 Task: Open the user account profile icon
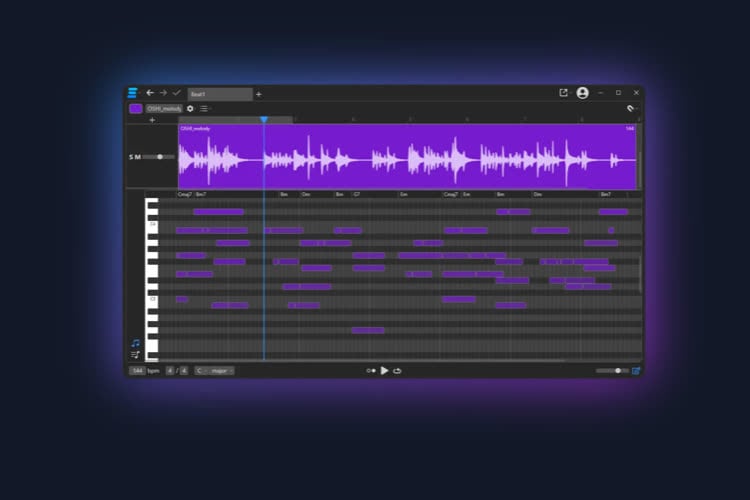(x=582, y=93)
